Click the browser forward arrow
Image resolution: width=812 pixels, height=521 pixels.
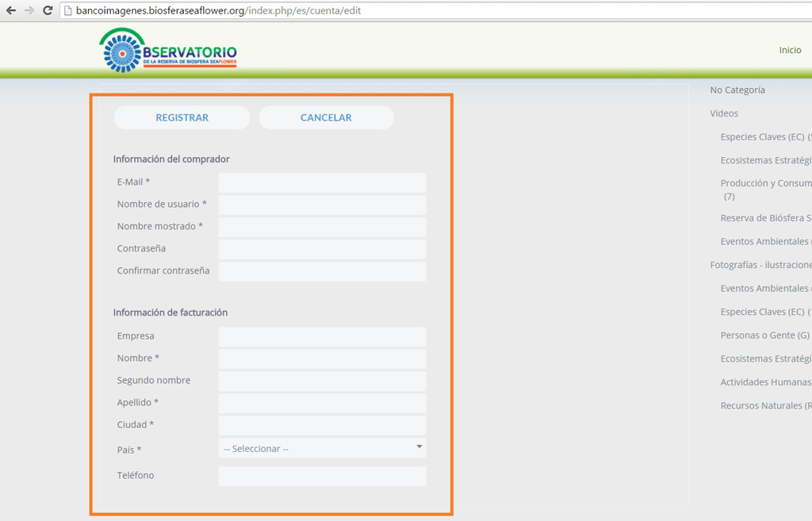pos(29,10)
